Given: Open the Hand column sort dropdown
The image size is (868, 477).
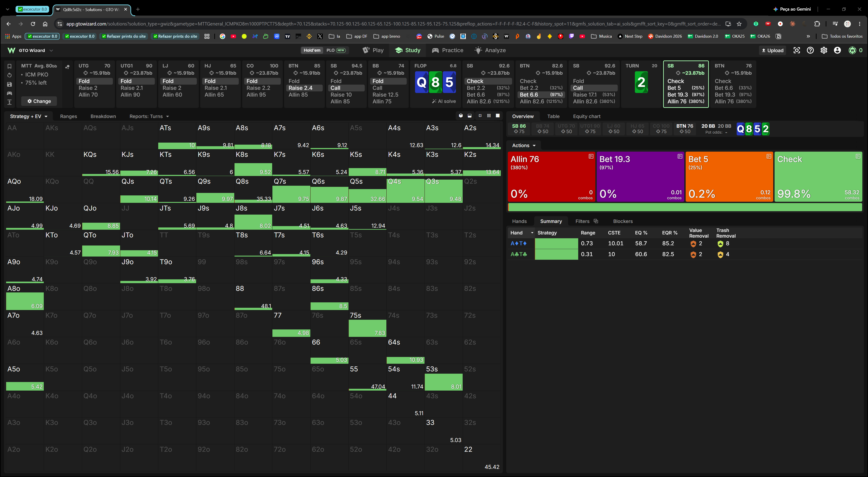Looking at the screenshot, I should click(x=532, y=233).
